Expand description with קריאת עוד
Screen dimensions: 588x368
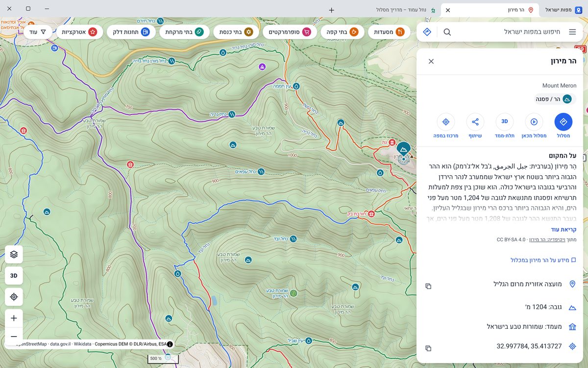point(563,229)
